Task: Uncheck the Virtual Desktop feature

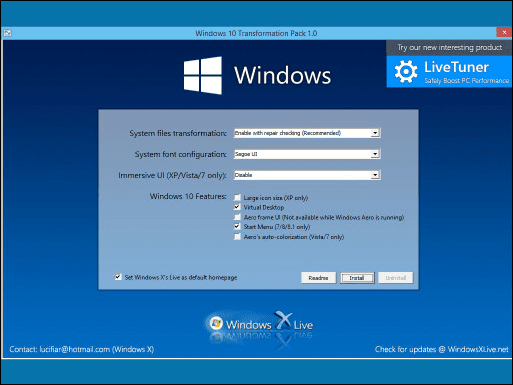Action: [237, 207]
